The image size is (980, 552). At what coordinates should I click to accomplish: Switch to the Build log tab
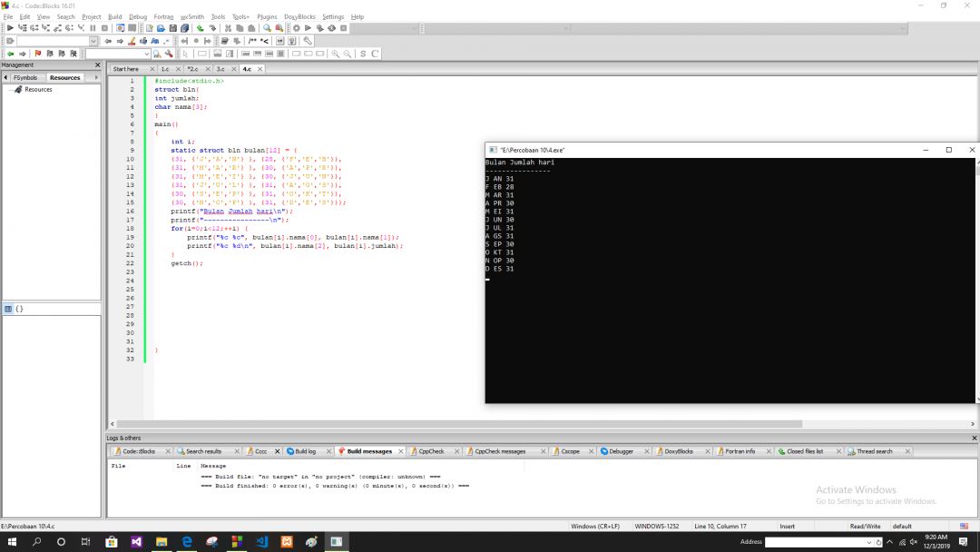point(305,451)
